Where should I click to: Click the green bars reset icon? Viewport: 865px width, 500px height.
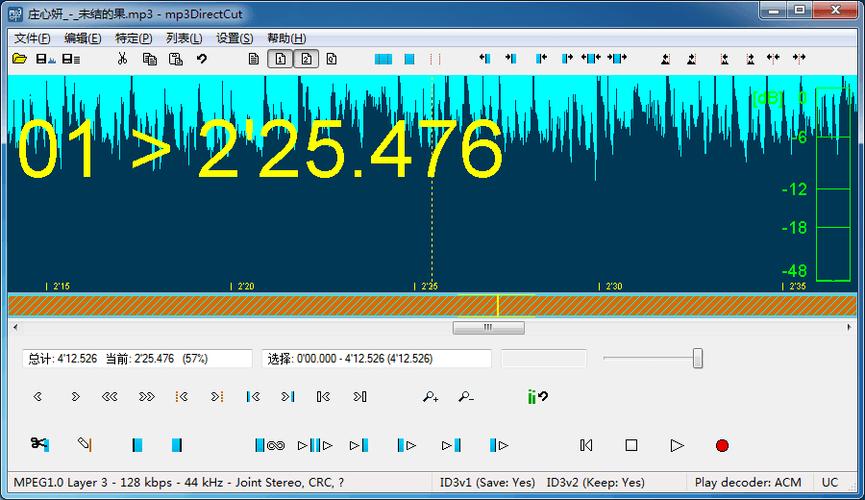537,396
